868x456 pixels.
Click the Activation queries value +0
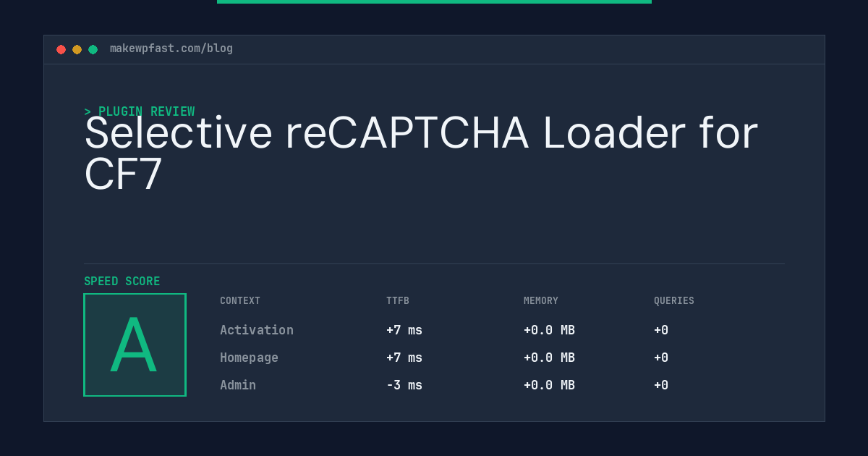click(x=661, y=330)
